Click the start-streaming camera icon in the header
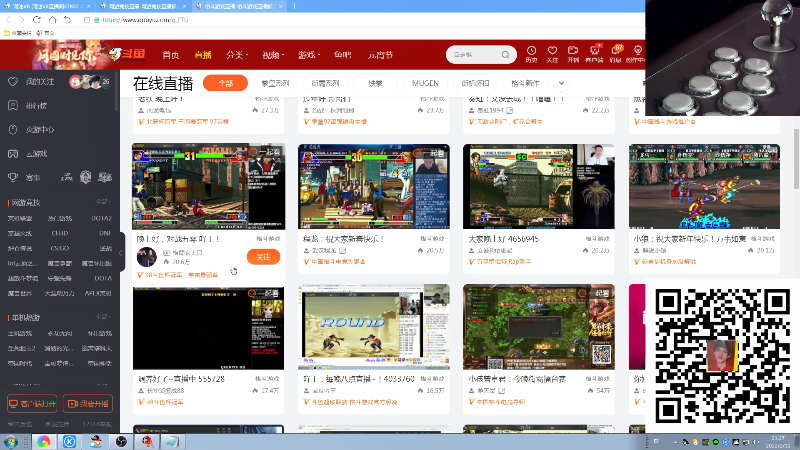The width and height of the screenshot is (800, 450). tap(573, 51)
